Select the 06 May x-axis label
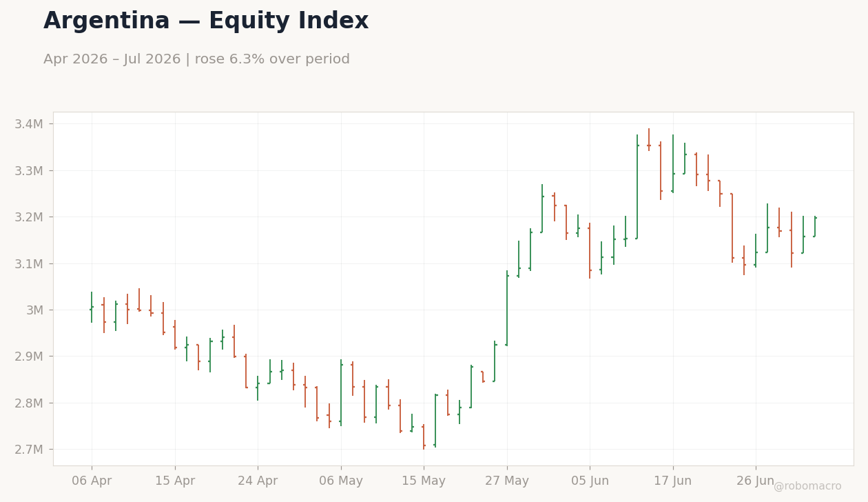Image resolution: width=868 pixels, height=502 pixels. click(341, 481)
